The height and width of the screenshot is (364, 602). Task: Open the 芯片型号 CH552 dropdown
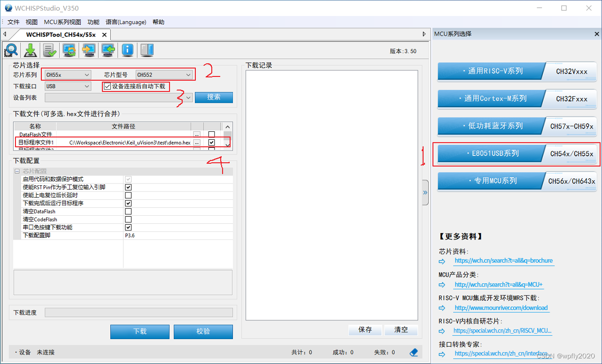click(164, 75)
